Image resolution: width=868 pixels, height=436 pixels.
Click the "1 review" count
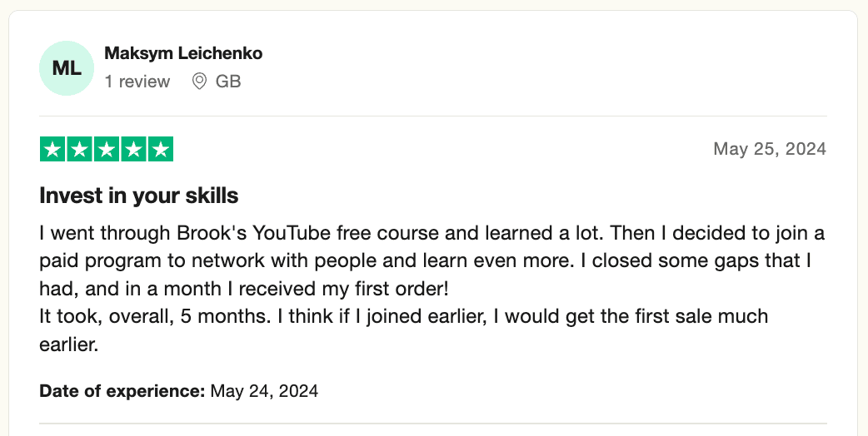137,82
